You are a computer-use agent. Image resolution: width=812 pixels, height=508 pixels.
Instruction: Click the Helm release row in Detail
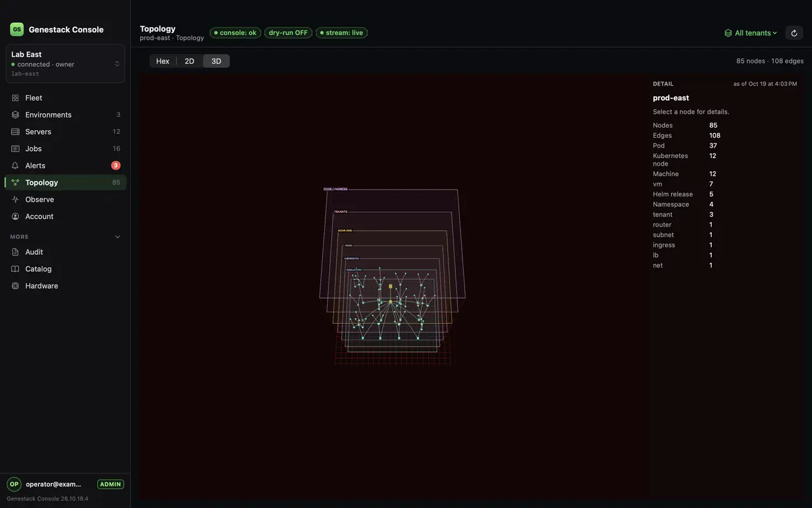click(724, 194)
